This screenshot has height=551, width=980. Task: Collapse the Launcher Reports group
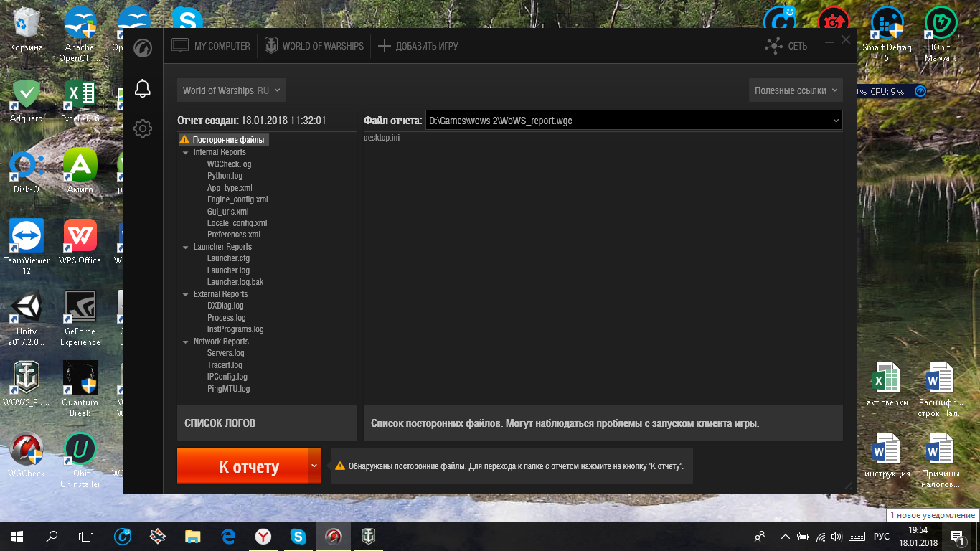pyautogui.click(x=186, y=247)
